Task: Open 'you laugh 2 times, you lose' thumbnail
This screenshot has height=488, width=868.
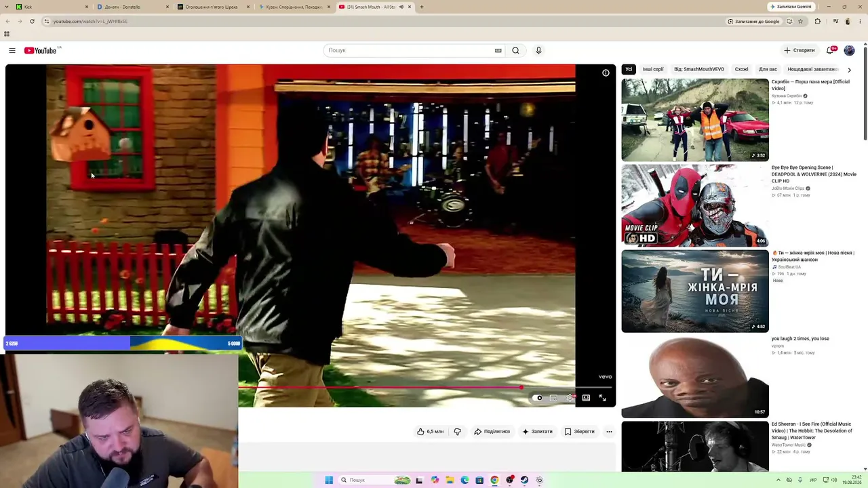Action: [695, 377]
